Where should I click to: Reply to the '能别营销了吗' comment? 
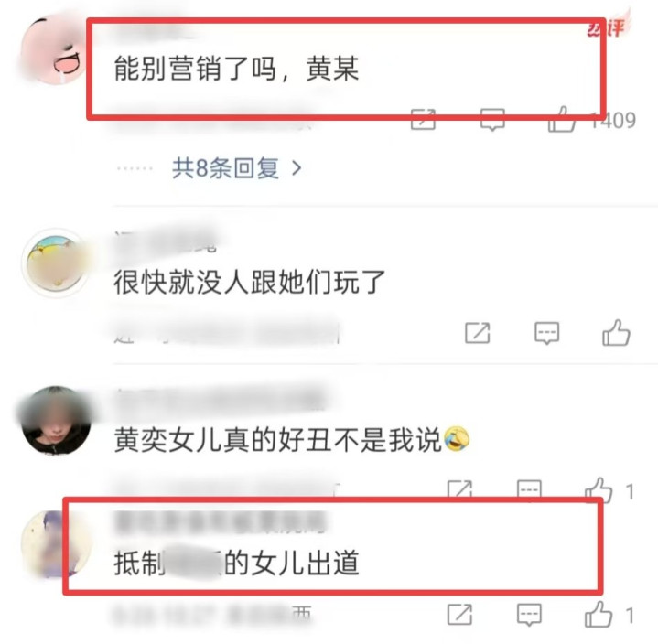pos(492,120)
